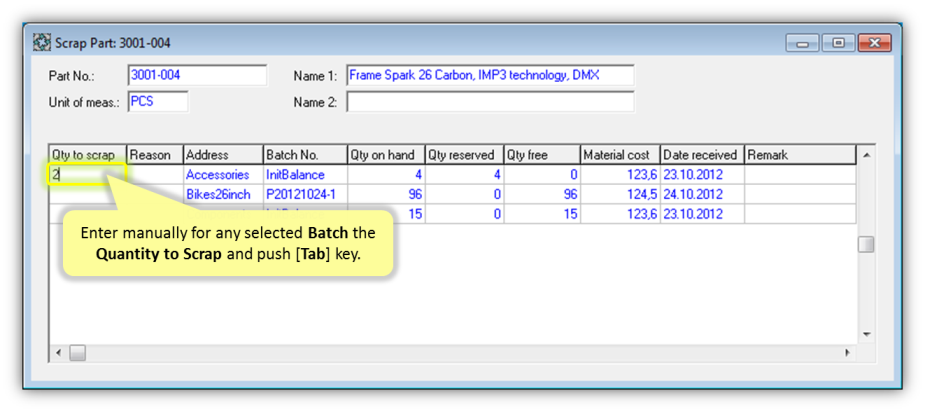Screen dimensions: 925x412
Task: Click the empty Name 2 field
Action: pos(490,101)
